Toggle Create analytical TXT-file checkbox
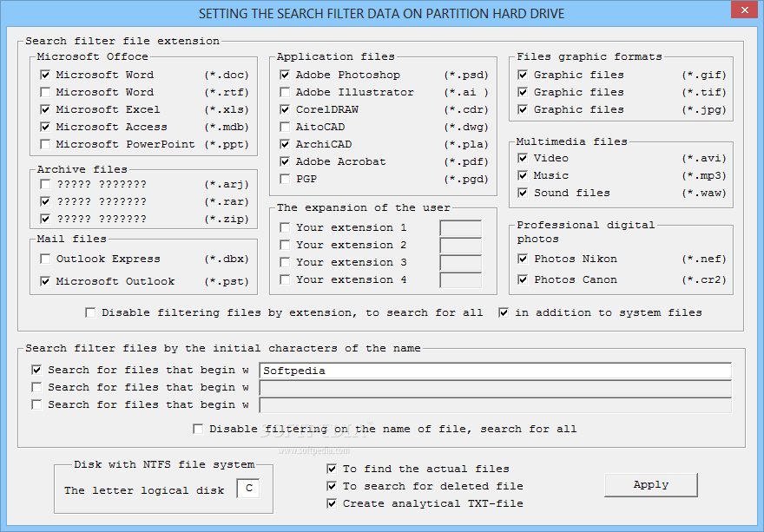764x532 pixels. tap(332, 503)
